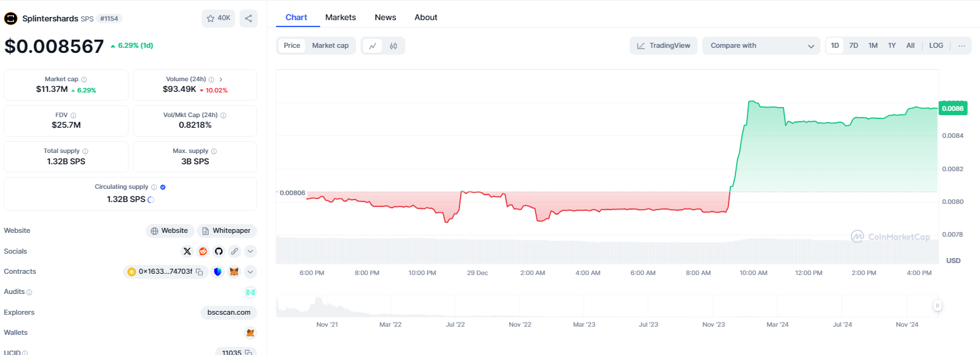Open the GitHub social link
The height and width of the screenshot is (355, 980).
click(x=219, y=251)
